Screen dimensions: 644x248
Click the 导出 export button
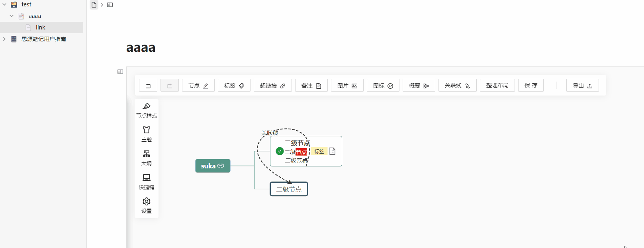click(582, 85)
